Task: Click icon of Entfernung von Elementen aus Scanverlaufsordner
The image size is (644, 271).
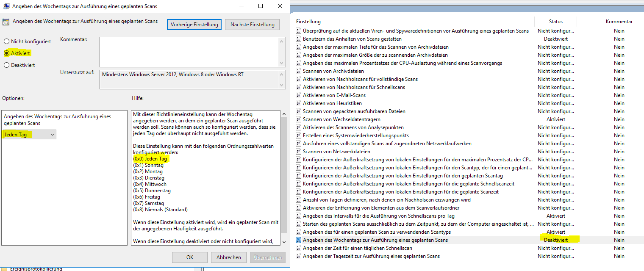Action: (298, 208)
